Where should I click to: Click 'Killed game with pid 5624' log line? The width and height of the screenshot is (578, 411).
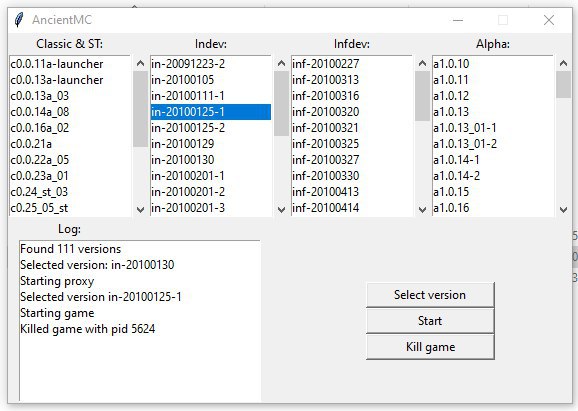pyautogui.click(x=88, y=329)
